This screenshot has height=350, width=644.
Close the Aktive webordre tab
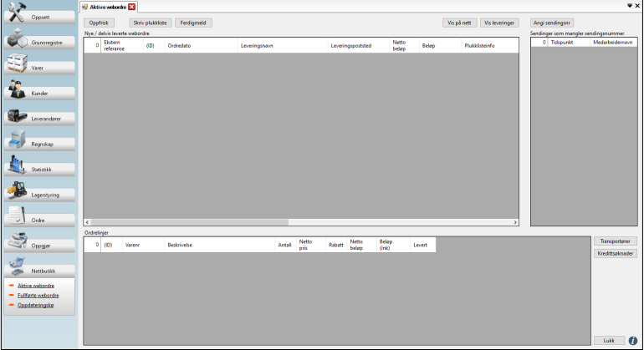coord(132,7)
